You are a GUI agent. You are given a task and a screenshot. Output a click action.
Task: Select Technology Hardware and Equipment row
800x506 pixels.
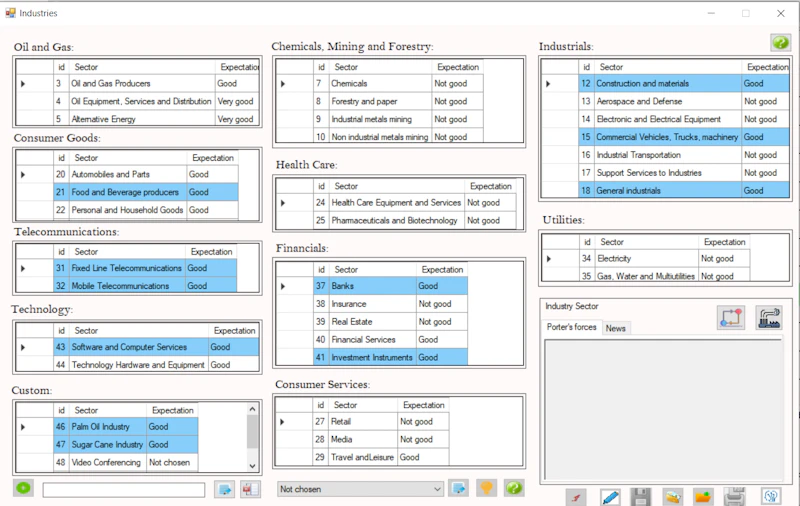click(138, 365)
